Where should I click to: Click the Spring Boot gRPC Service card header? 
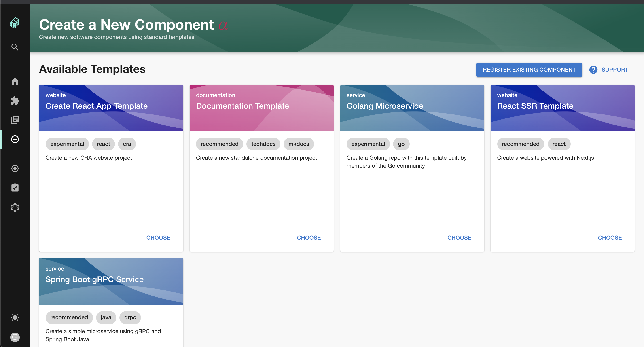click(x=111, y=281)
